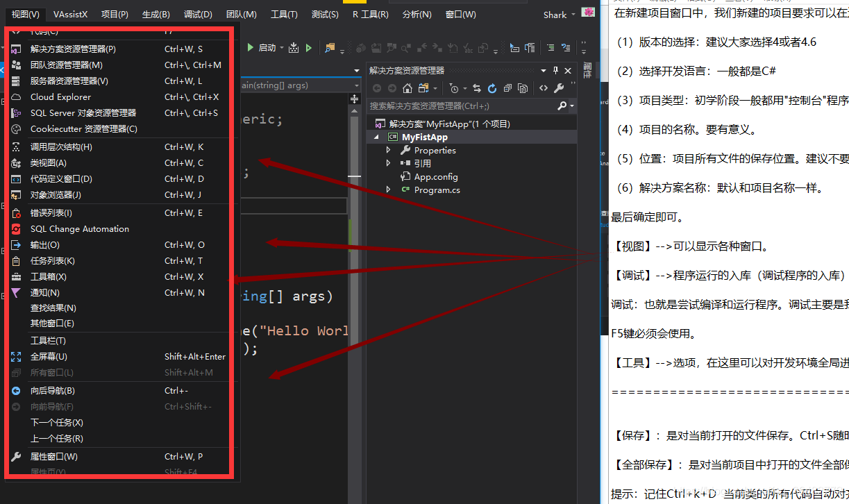Select App.config in the solution tree
This screenshot has width=849, height=504.
click(x=436, y=176)
